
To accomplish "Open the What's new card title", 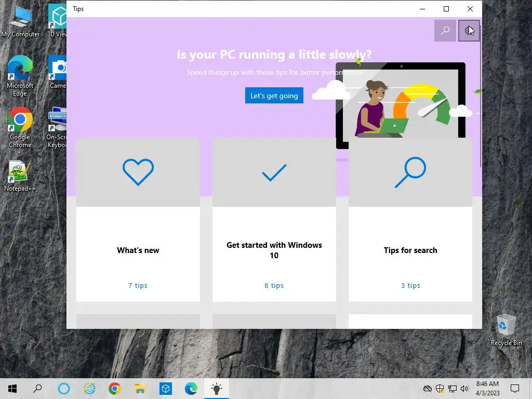I will 138,250.
